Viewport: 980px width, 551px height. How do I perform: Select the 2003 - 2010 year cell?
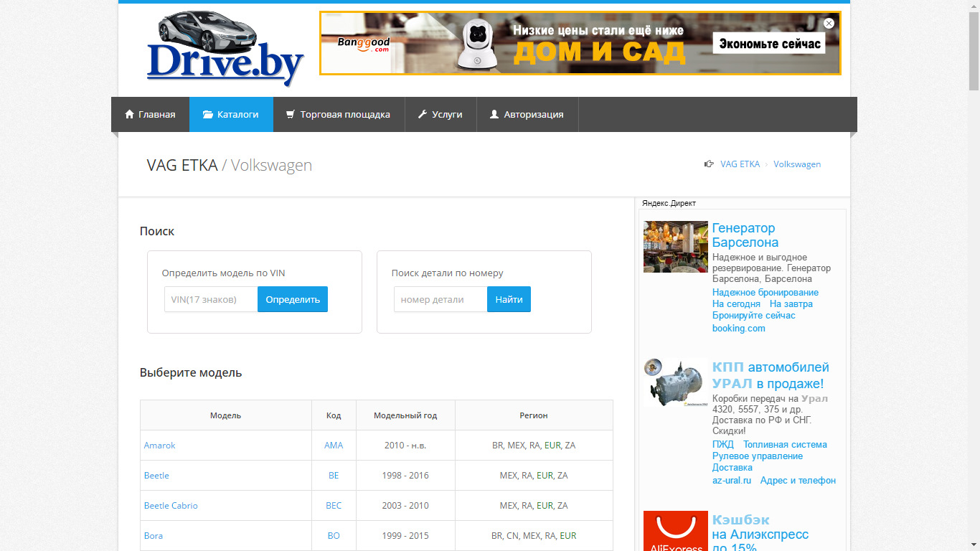pyautogui.click(x=405, y=506)
